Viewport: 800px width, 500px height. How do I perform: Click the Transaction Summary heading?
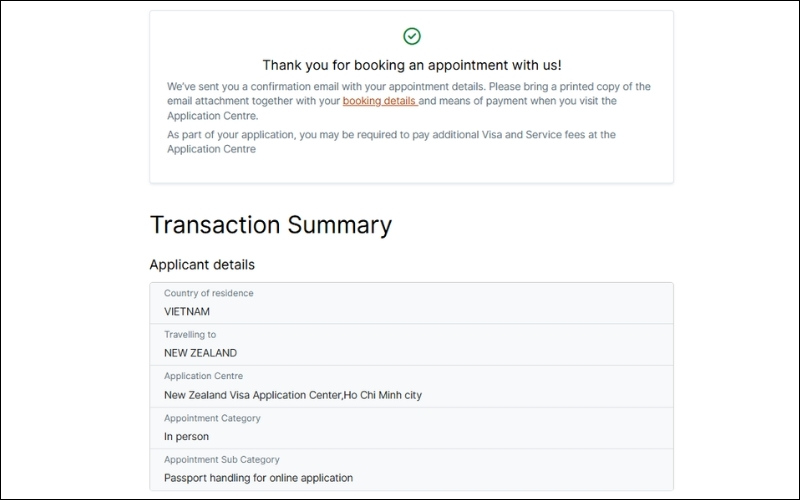(x=270, y=225)
